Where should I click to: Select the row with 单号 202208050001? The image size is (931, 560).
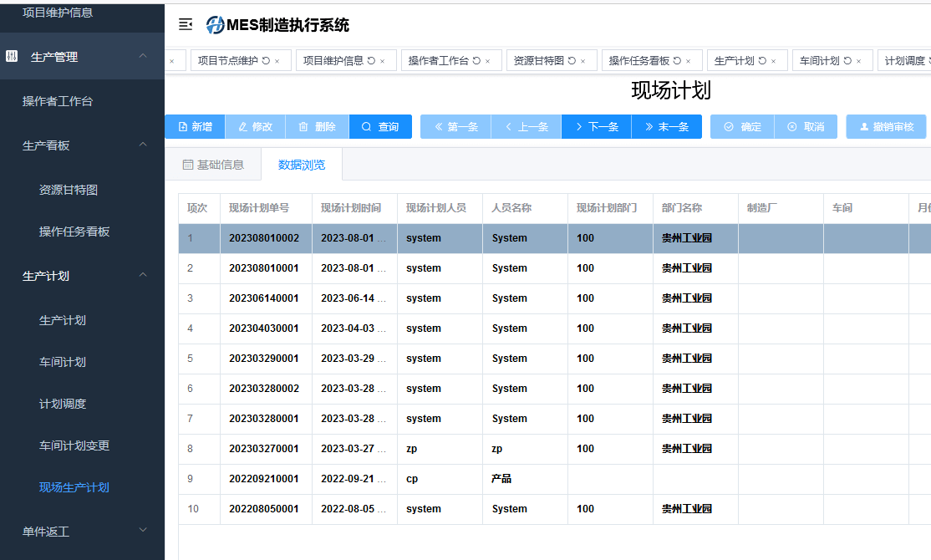click(555, 509)
